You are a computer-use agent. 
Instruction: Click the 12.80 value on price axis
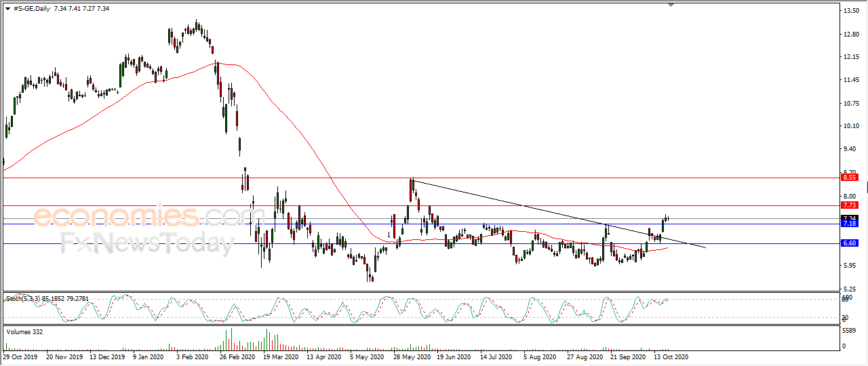pyautogui.click(x=850, y=35)
